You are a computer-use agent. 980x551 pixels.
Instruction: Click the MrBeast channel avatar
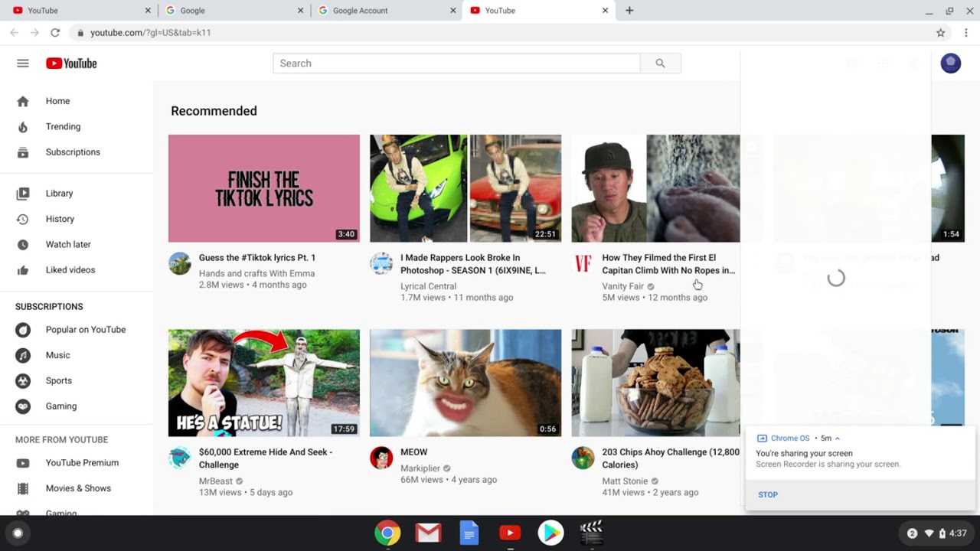point(180,458)
